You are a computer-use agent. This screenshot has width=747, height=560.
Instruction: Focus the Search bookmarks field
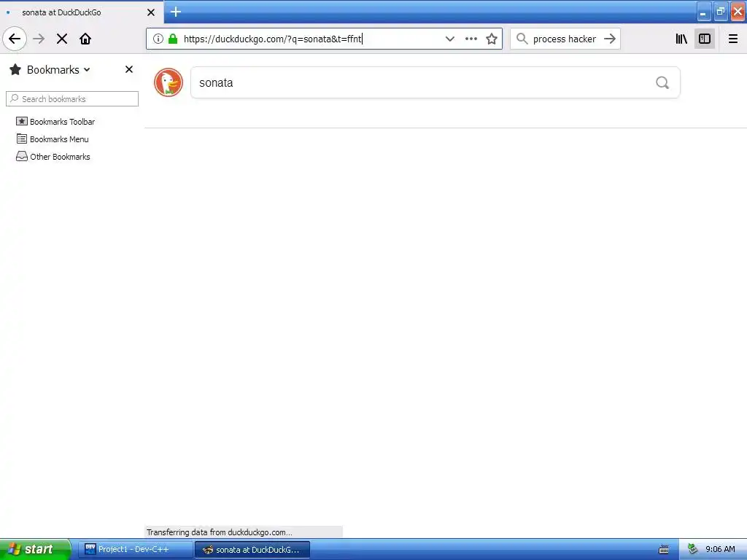pyautogui.click(x=72, y=99)
